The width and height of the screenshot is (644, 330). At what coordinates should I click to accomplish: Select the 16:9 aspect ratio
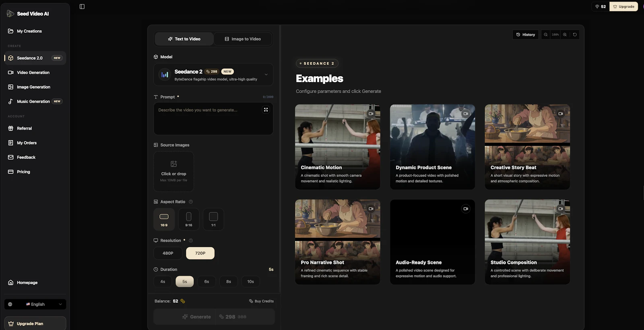164,220
